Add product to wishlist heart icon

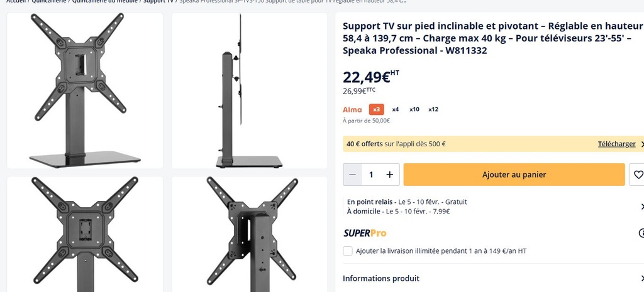[638, 175]
